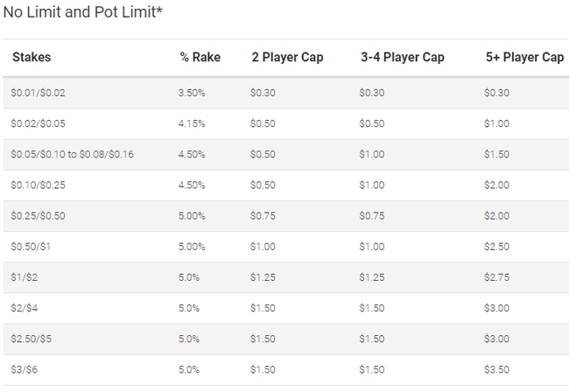Image resolution: width=569 pixels, height=392 pixels.
Task: Click the 5+ Player Cap header
Action: point(524,57)
